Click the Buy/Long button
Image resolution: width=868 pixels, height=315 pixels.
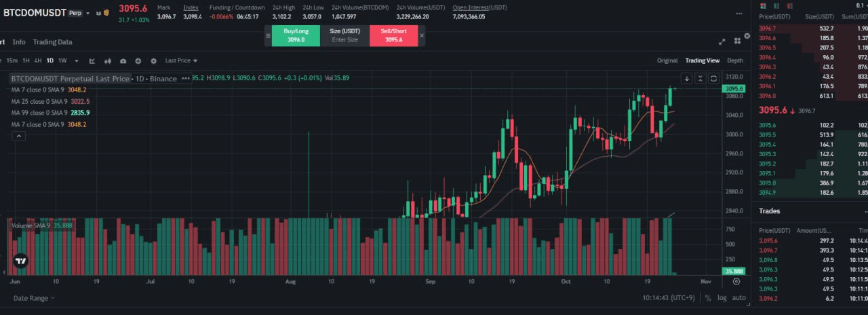tap(296, 35)
